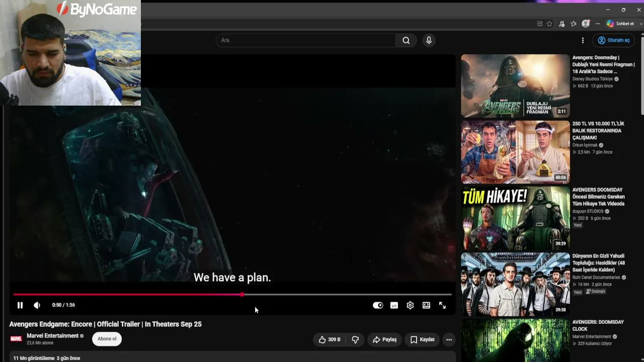
Task: Enter fullscreen mode in the player
Action: coord(442,305)
